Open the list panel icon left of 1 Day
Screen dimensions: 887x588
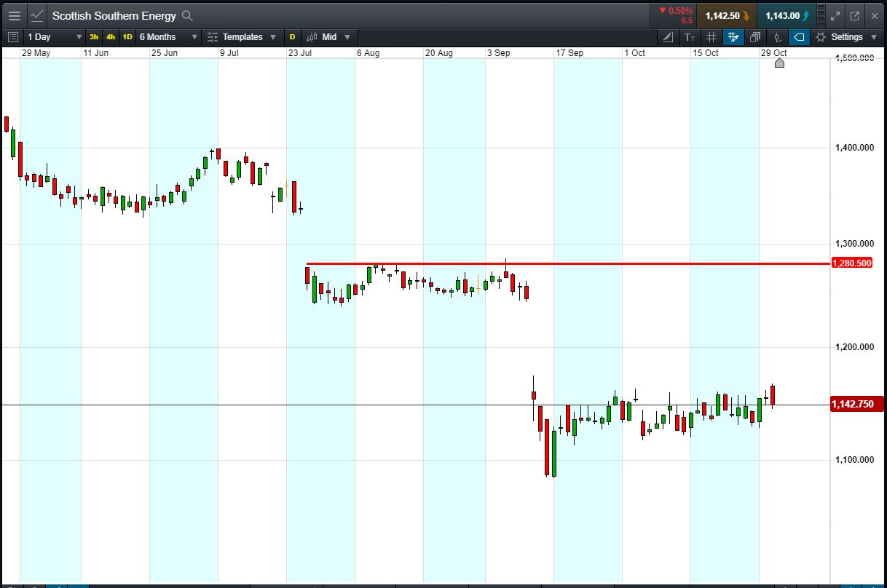(x=13, y=37)
